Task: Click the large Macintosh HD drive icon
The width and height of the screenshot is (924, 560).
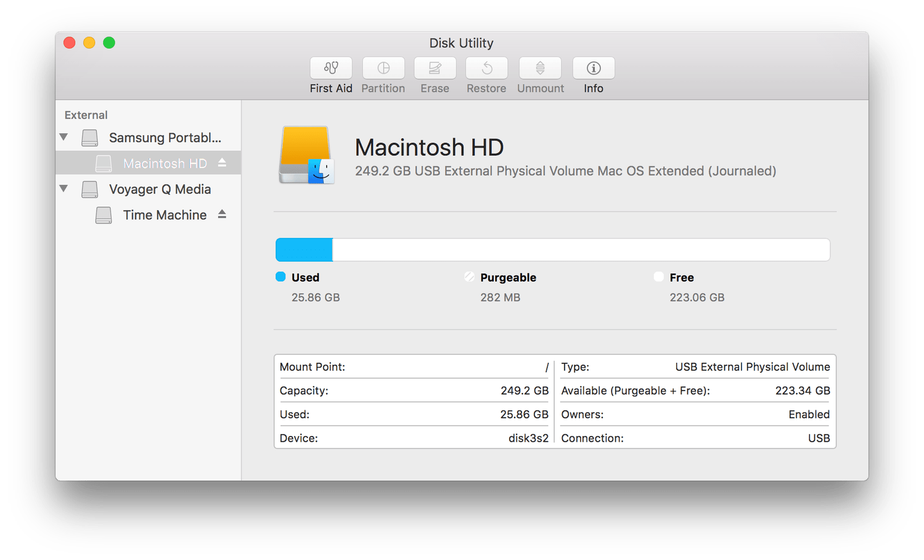Action: (306, 155)
